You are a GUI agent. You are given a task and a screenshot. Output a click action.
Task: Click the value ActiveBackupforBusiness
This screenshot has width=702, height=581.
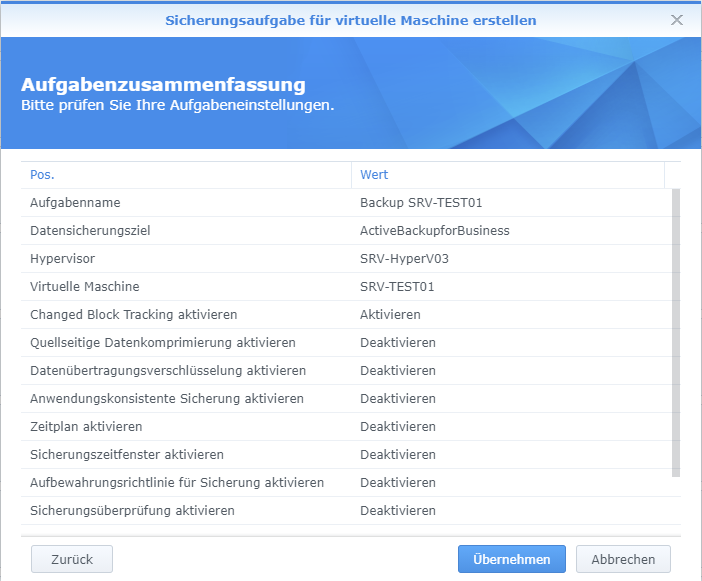click(x=435, y=231)
